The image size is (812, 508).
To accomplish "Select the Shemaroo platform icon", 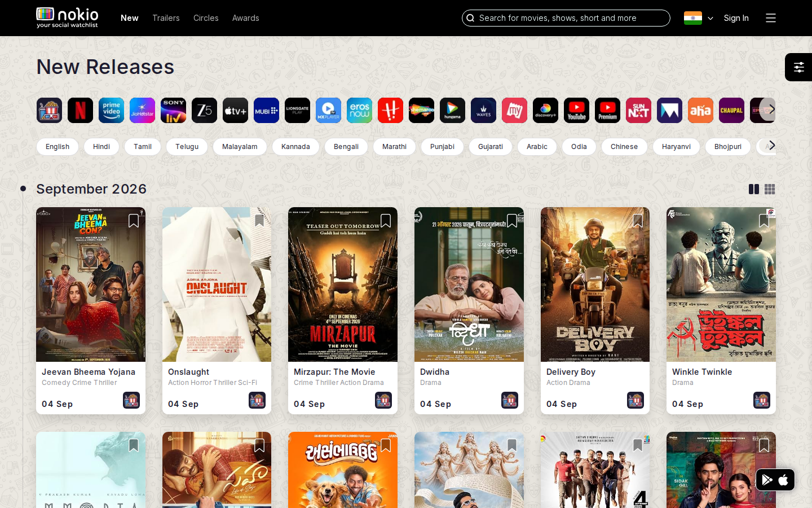I will [421, 111].
